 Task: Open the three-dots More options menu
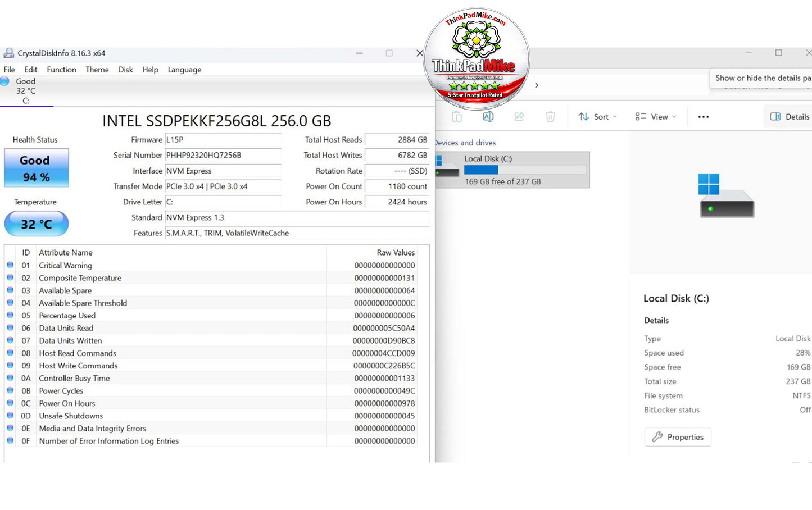pos(703,117)
